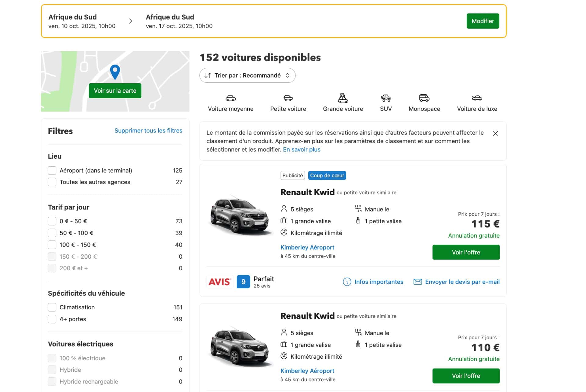Click the 110 € Kwid's grande valise icon

284,344
